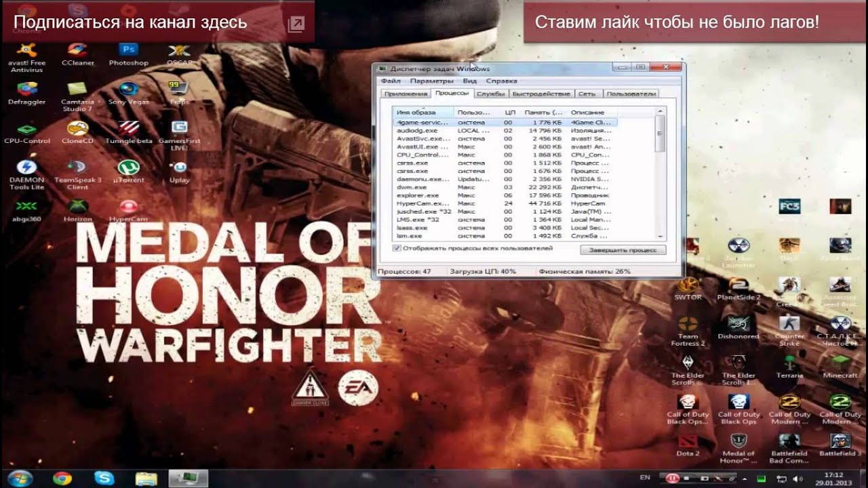Switch to the Быстродействие tab

tap(541, 94)
